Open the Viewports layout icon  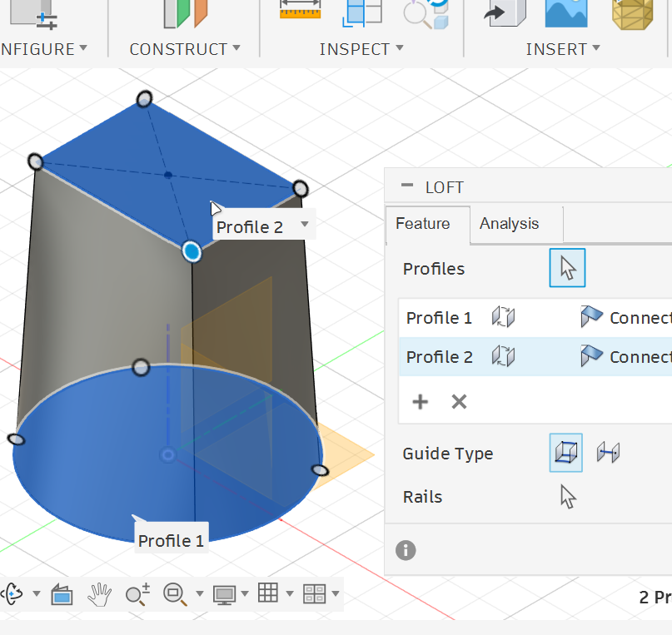[314, 594]
